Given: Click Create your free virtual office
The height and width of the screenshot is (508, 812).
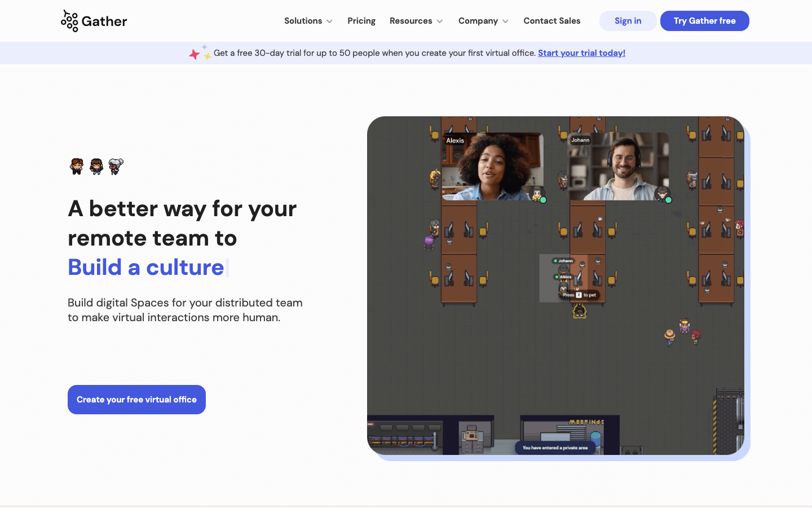Looking at the screenshot, I should [136, 400].
